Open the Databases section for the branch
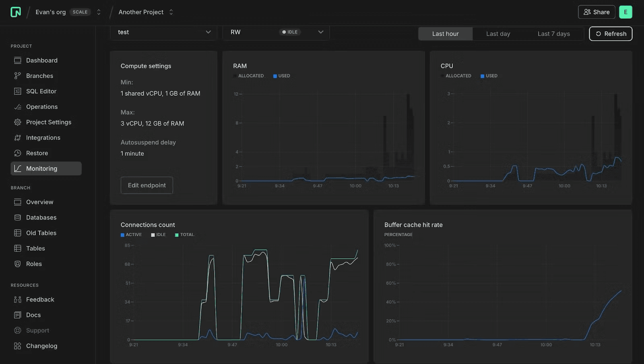Viewport: 644px width, 364px height. 41,217
